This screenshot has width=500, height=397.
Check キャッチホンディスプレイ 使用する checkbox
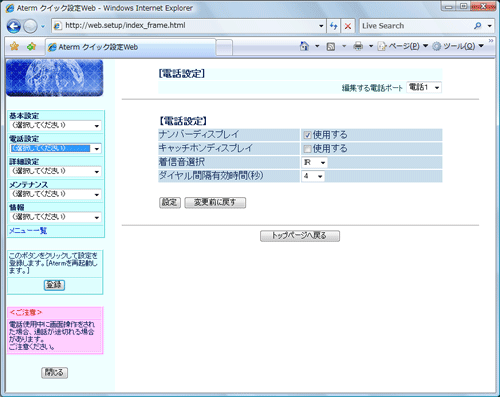[307, 149]
